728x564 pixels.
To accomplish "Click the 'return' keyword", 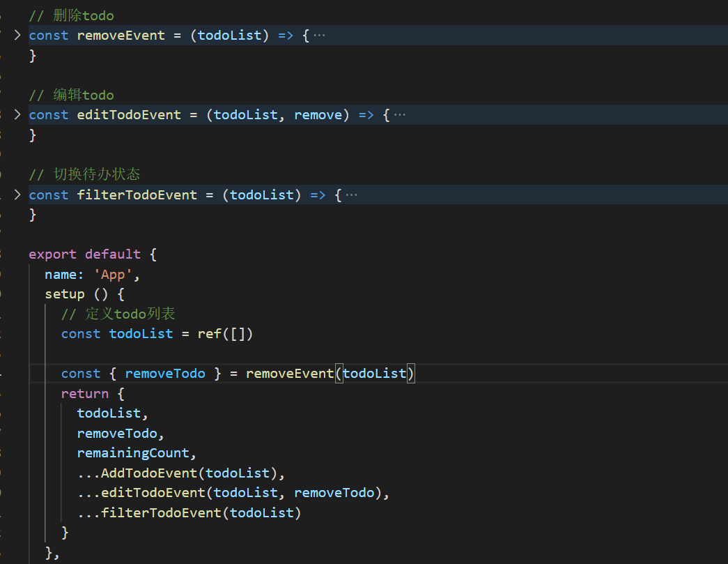I will (x=85, y=394).
